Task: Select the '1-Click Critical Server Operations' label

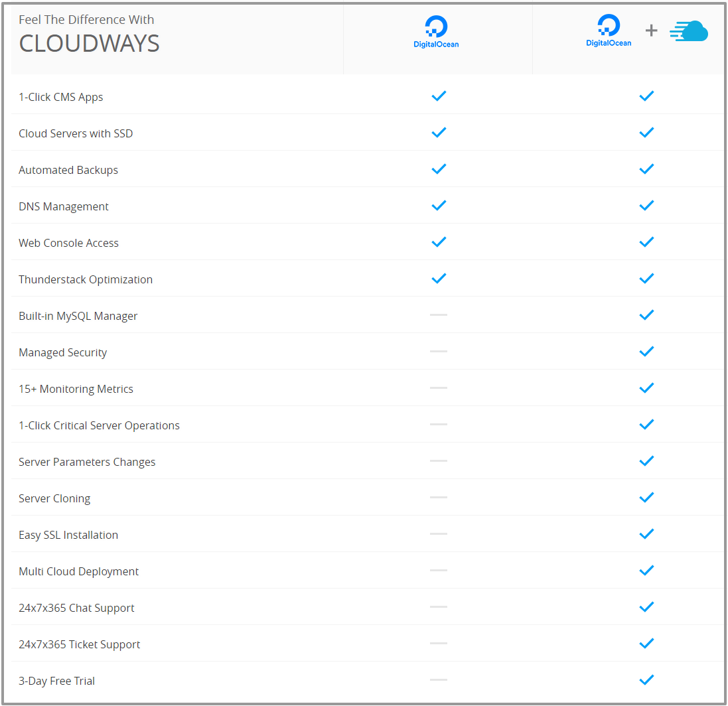Action: (99, 425)
